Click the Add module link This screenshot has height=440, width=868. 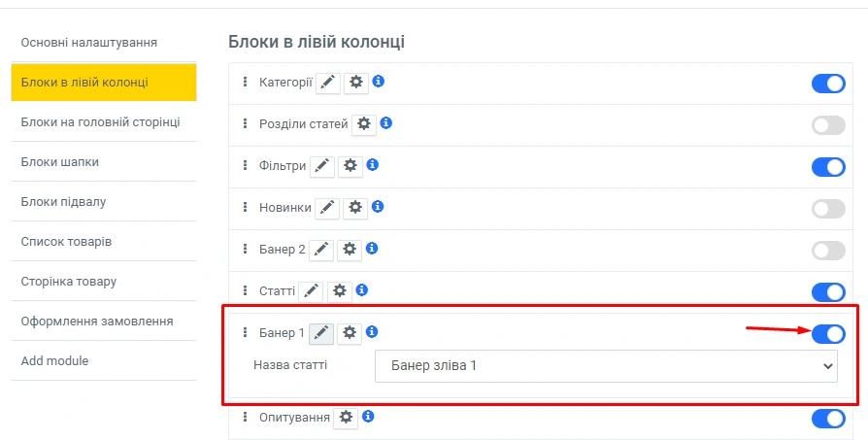54,360
